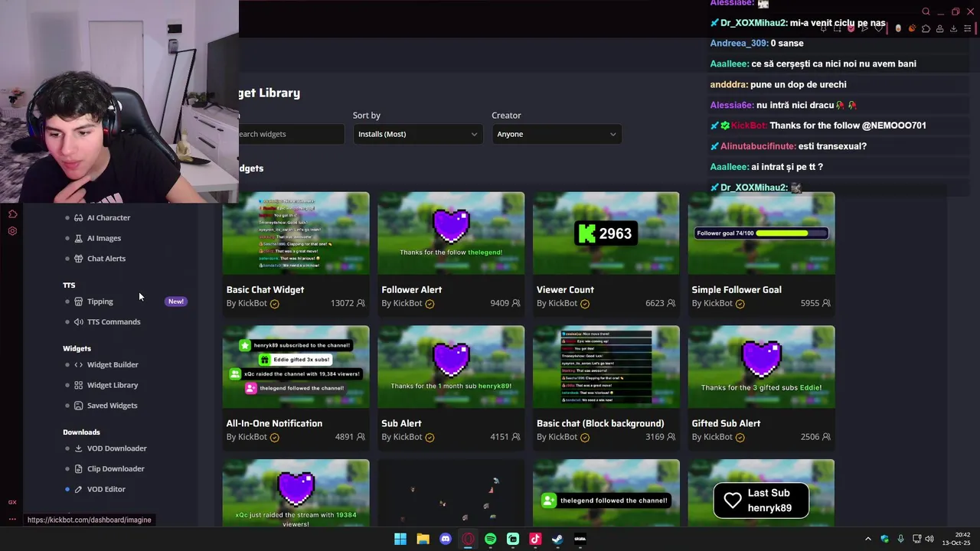The height and width of the screenshot is (551, 980).
Task: Click browser search magnifier icon
Action: pyautogui.click(x=926, y=11)
